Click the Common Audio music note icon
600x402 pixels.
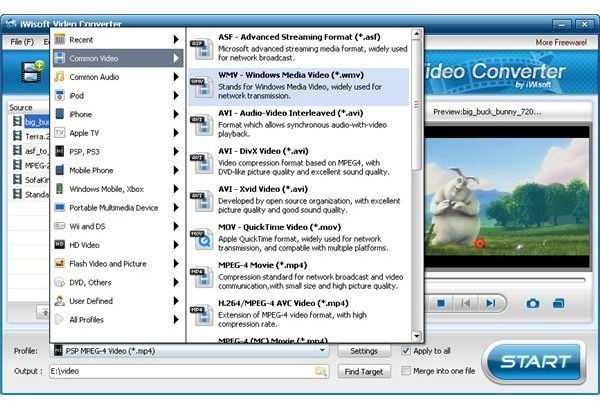[x=59, y=77]
